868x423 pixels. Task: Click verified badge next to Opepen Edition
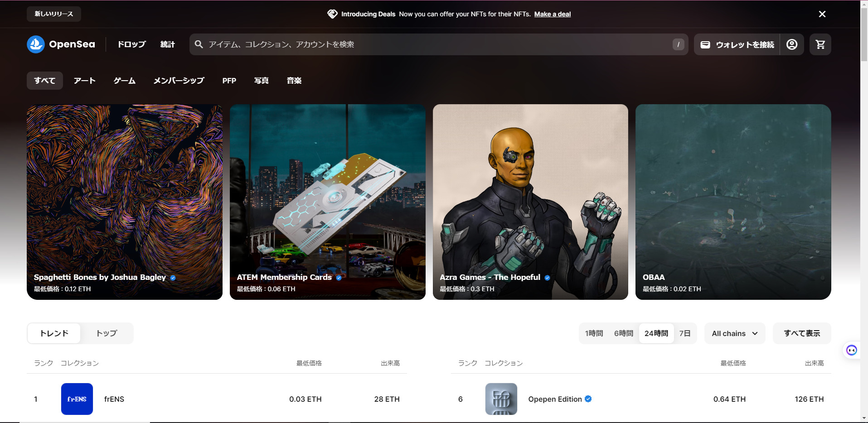point(588,399)
